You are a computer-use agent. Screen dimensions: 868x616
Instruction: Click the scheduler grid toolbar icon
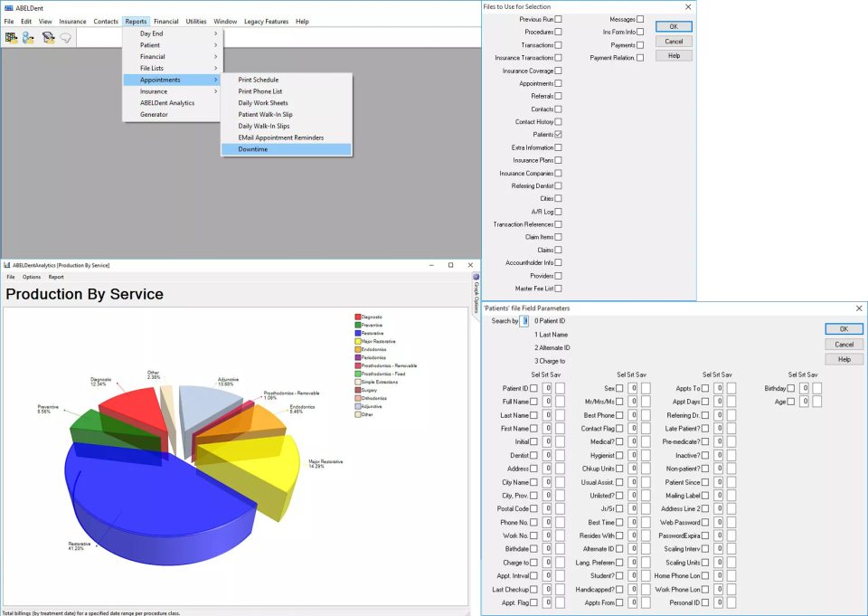(12, 38)
